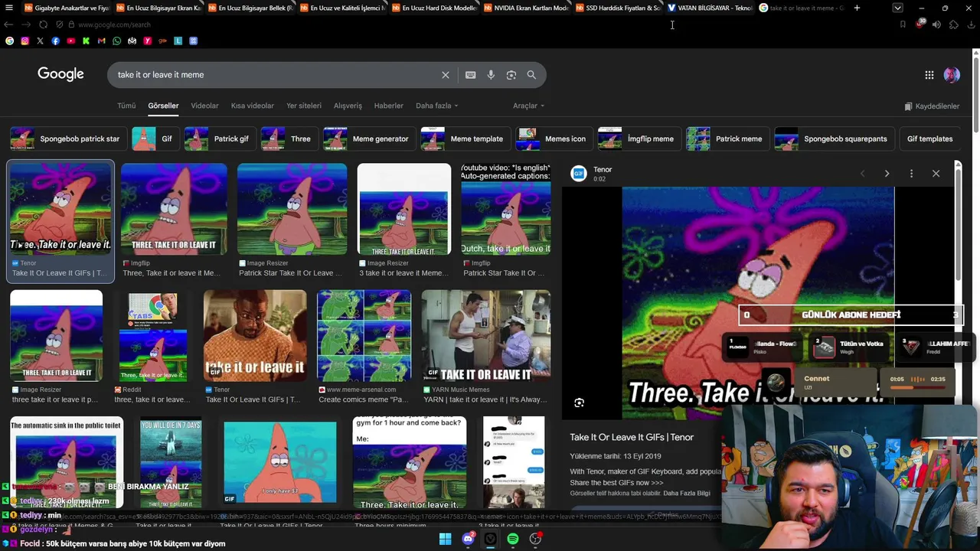Open Discord from the taskbar
The width and height of the screenshot is (980, 551).
pos(468,539)
